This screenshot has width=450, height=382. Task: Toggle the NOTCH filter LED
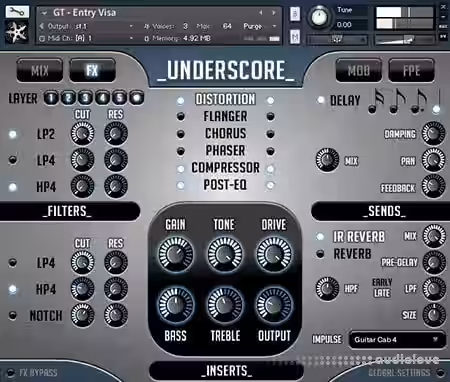coord(13,315)
